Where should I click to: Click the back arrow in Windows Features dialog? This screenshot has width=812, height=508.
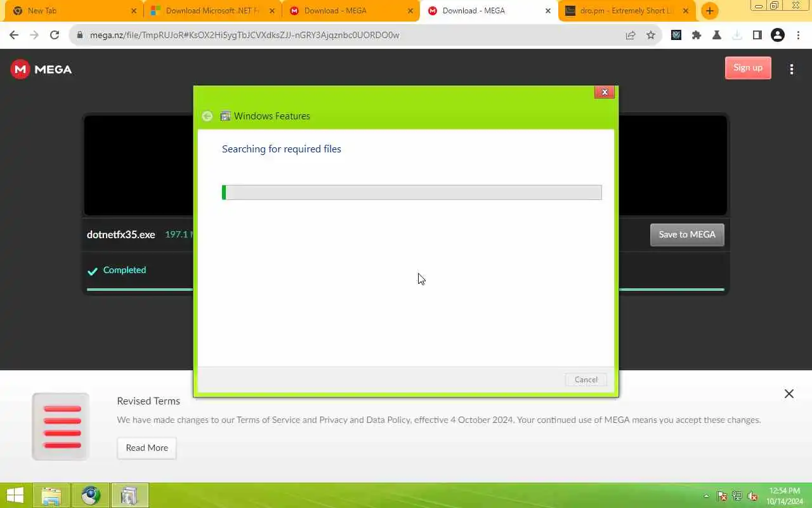pyautogui.click(x=207, y=116)
